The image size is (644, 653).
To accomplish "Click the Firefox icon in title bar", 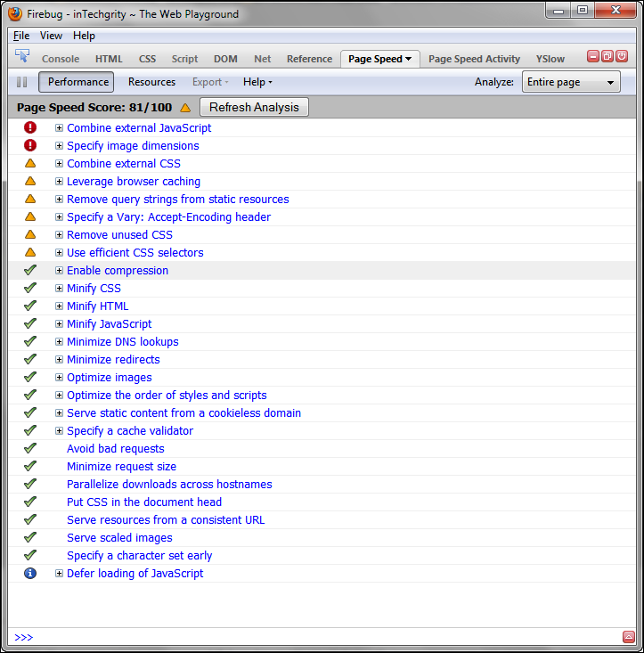I will tap(15, 13).
